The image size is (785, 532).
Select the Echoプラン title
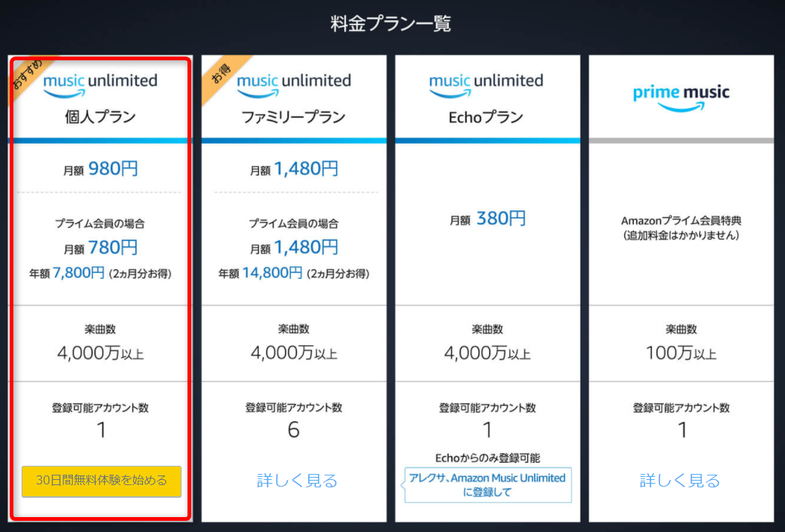coord(486,117)
